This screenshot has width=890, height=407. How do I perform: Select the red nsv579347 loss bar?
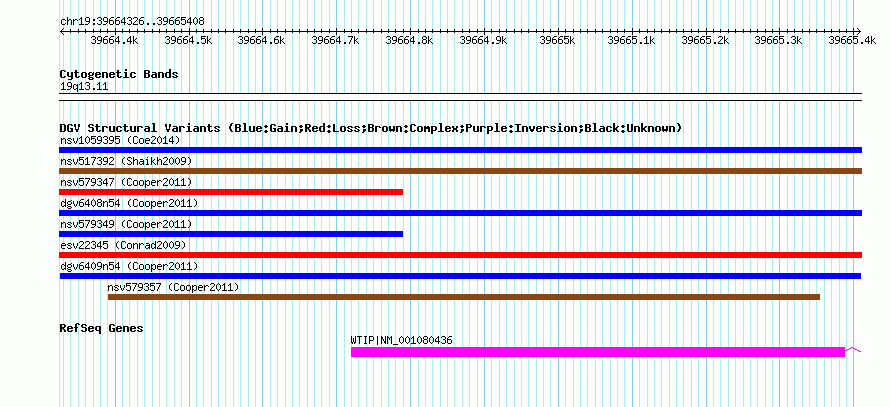(x=231, y=192)
